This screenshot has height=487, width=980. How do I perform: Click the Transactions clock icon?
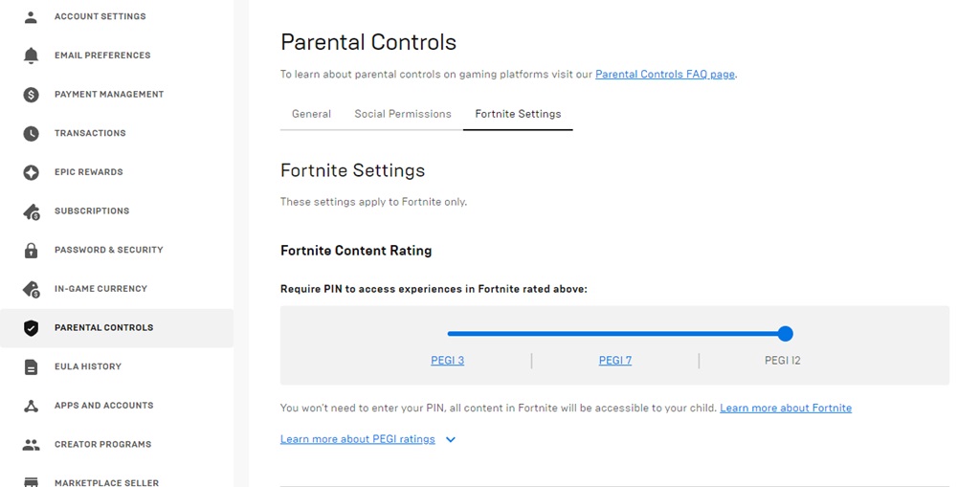(31, 133)
